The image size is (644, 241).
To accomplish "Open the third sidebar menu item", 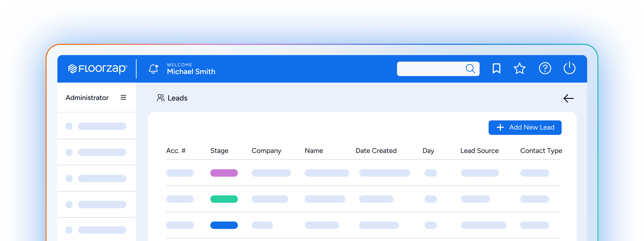I will pyautogui.click(x=97, y=178).
